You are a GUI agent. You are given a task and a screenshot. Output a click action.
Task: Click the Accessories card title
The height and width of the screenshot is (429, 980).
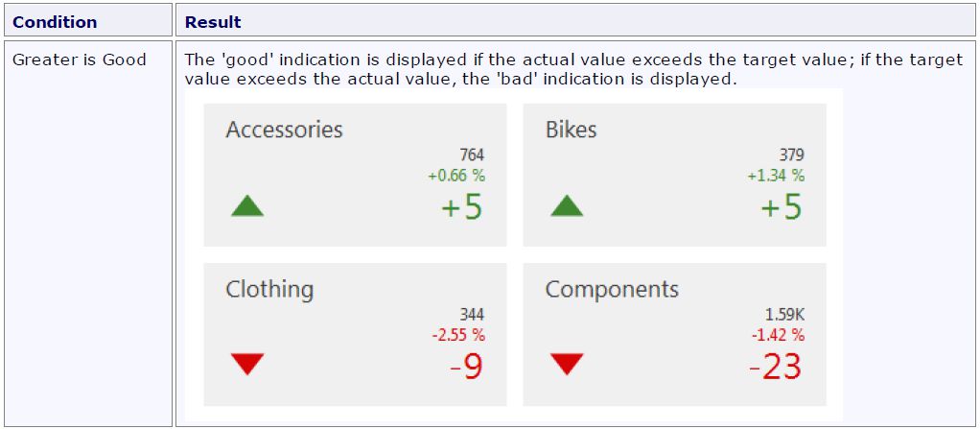tap(284, 130)
